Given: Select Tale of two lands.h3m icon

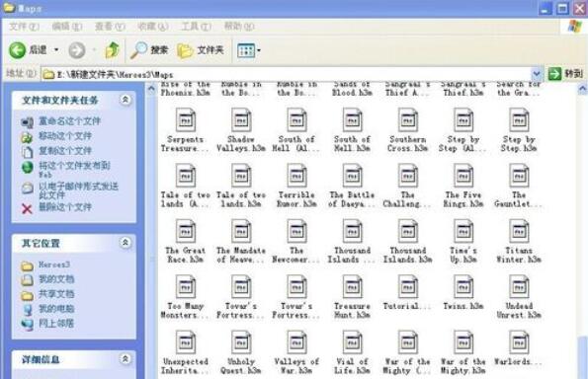Looking at the screenshot, I should [241, 176].
